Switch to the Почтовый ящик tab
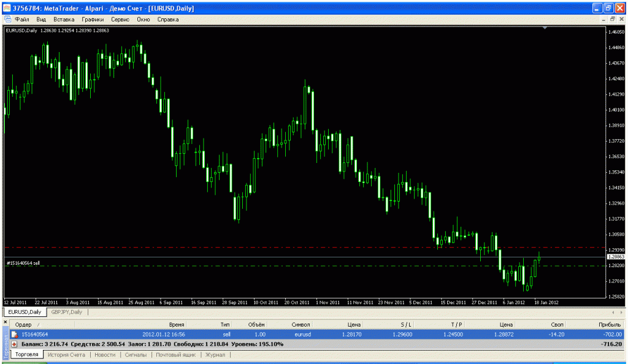This screenshot has height=364, width=628. point(175,355)
